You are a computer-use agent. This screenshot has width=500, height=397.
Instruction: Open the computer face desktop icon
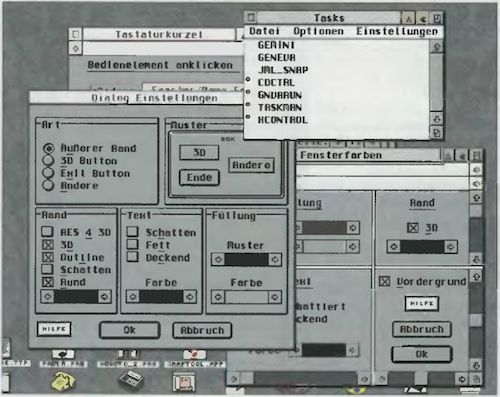click(x=184, y=382)
